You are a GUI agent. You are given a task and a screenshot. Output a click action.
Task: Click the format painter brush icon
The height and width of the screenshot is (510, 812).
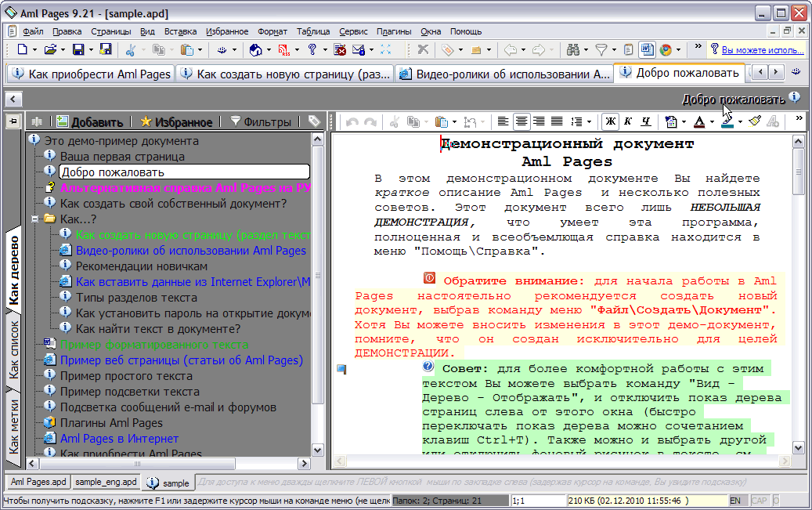click(755, 121)
